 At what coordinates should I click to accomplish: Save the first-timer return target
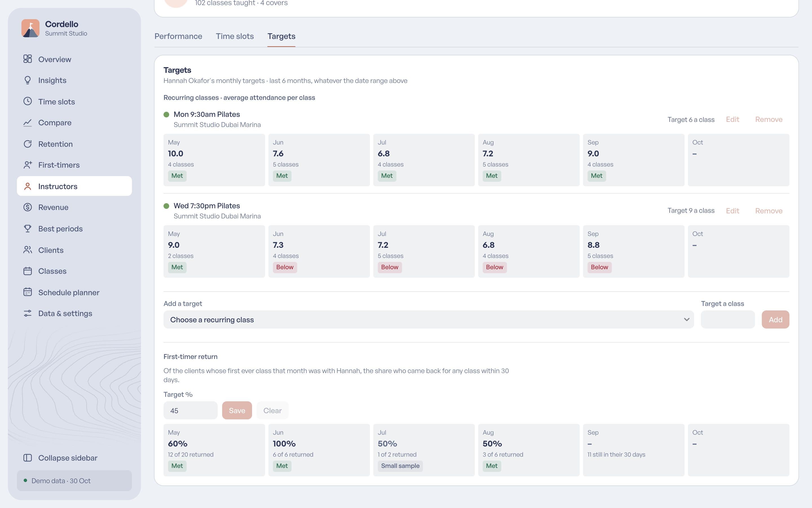pos(237,410)
